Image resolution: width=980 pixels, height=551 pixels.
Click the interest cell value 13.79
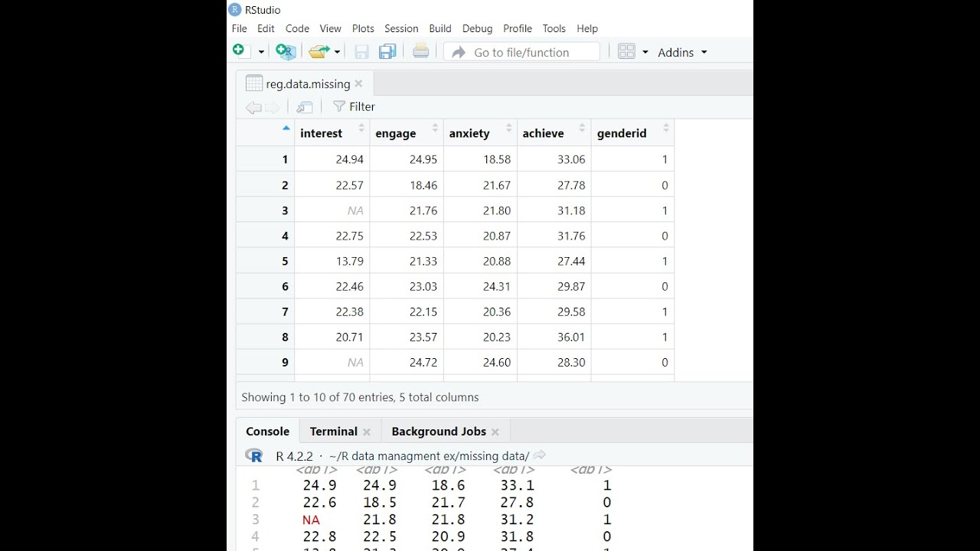349,261
